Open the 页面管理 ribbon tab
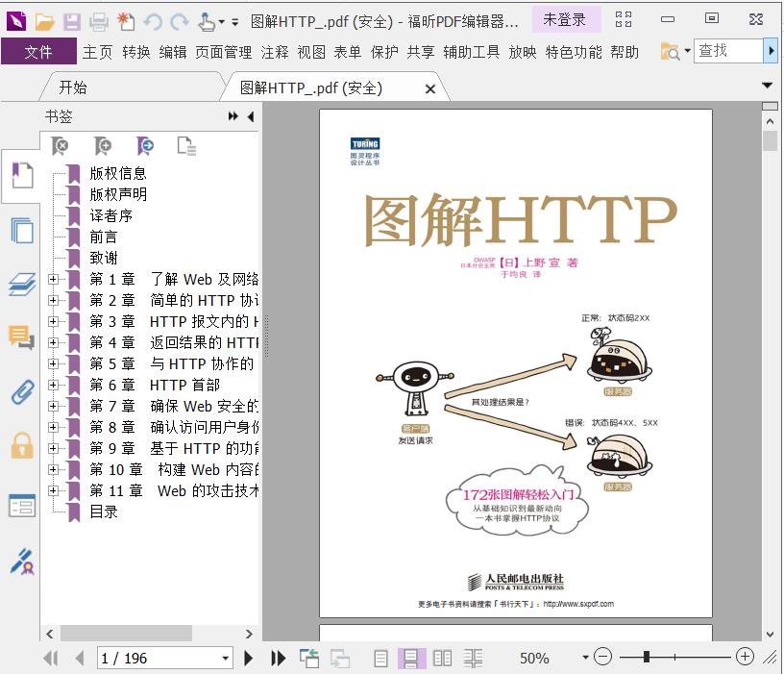The image size is (784, 674). click(224, 52)
